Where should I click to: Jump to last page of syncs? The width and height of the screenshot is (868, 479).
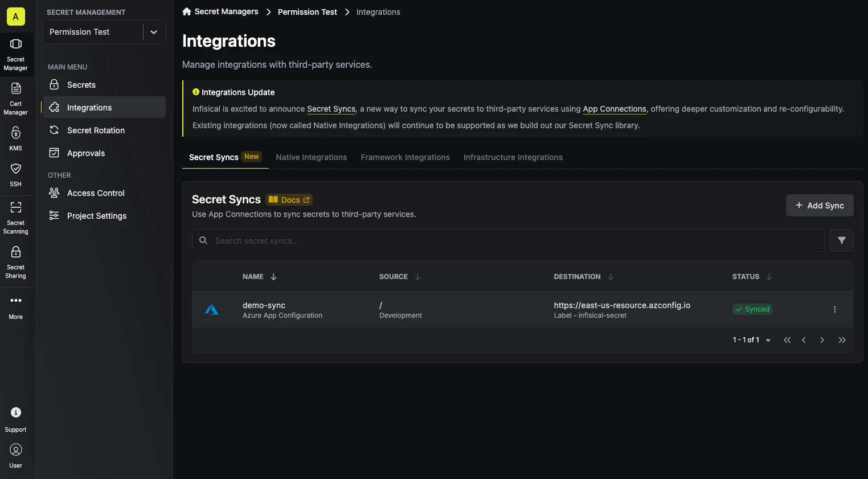[842, 340]
